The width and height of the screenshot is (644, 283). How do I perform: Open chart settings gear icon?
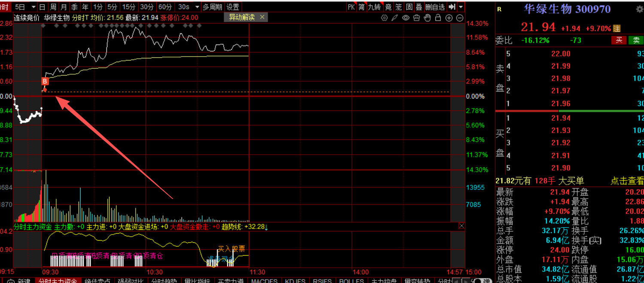tap(384, 18)
